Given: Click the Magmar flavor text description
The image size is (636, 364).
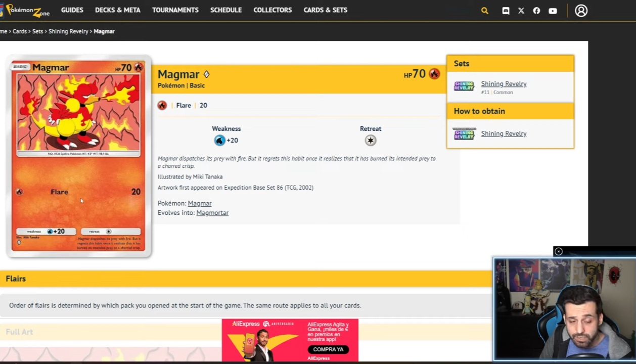Looking at the screenshot, I should coord(297,162).
